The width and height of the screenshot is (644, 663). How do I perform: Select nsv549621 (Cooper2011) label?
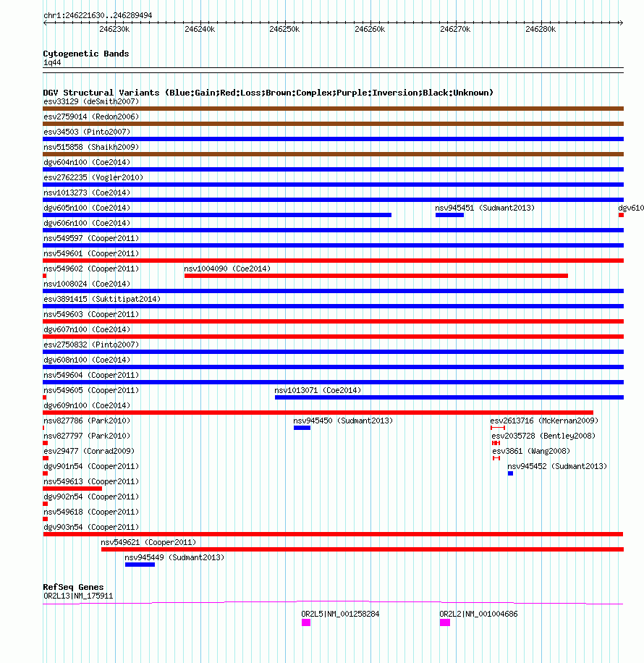point(148,543)
